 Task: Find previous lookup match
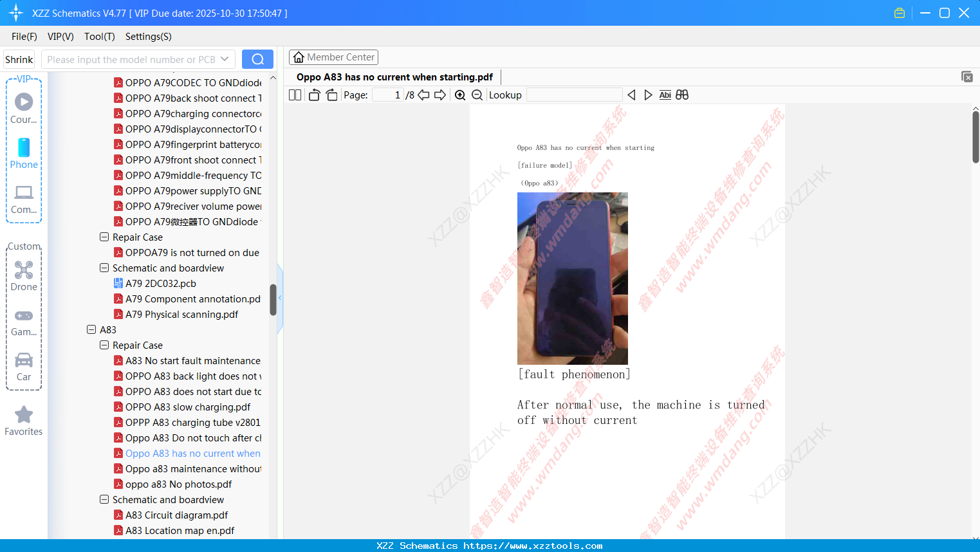(631, 95)
